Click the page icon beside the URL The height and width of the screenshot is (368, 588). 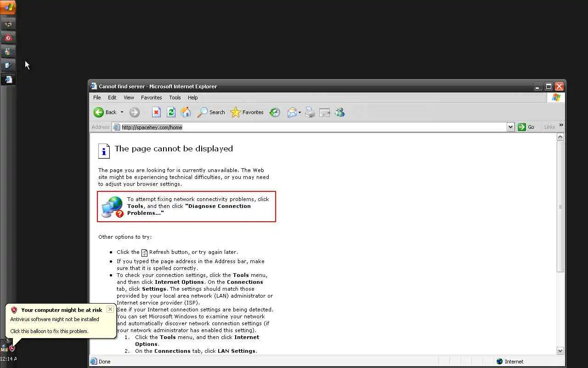(117, 127)
